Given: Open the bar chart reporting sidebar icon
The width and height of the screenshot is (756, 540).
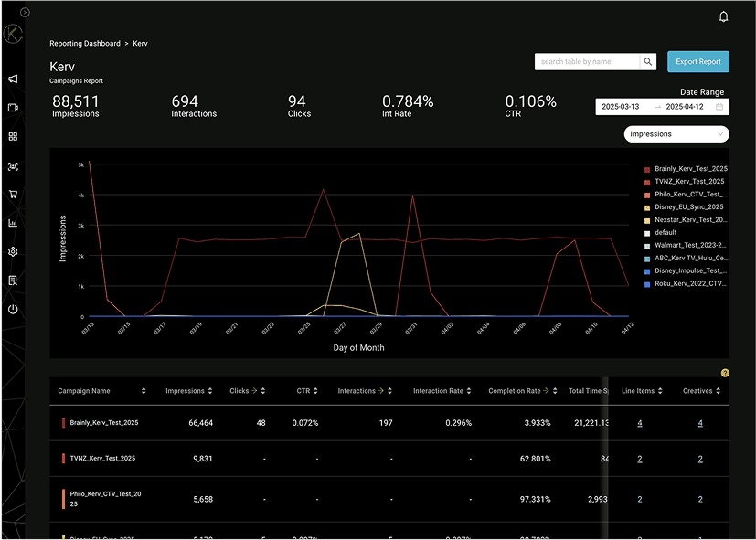Looking at the screenshot, I should pos(13,223).
